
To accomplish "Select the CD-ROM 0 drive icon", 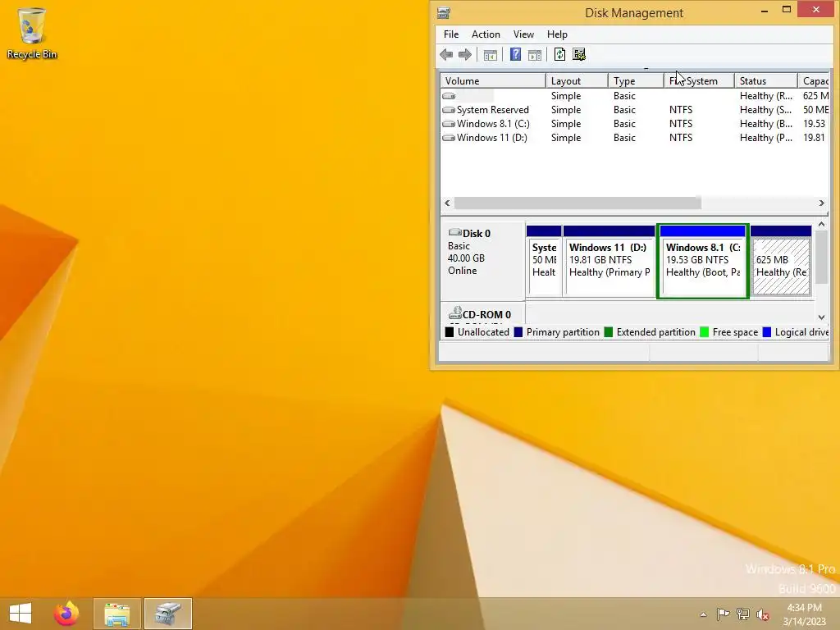I will point(454,313).
